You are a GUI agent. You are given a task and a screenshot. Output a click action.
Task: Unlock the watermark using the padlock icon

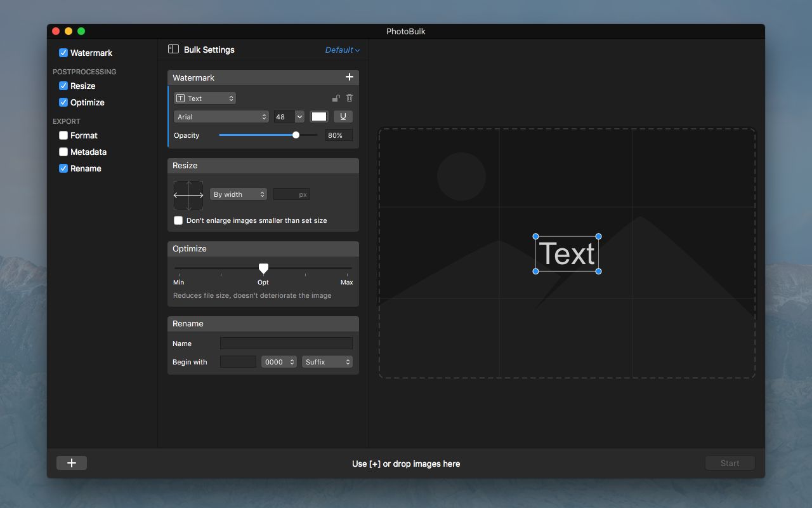tap(336, 98)
